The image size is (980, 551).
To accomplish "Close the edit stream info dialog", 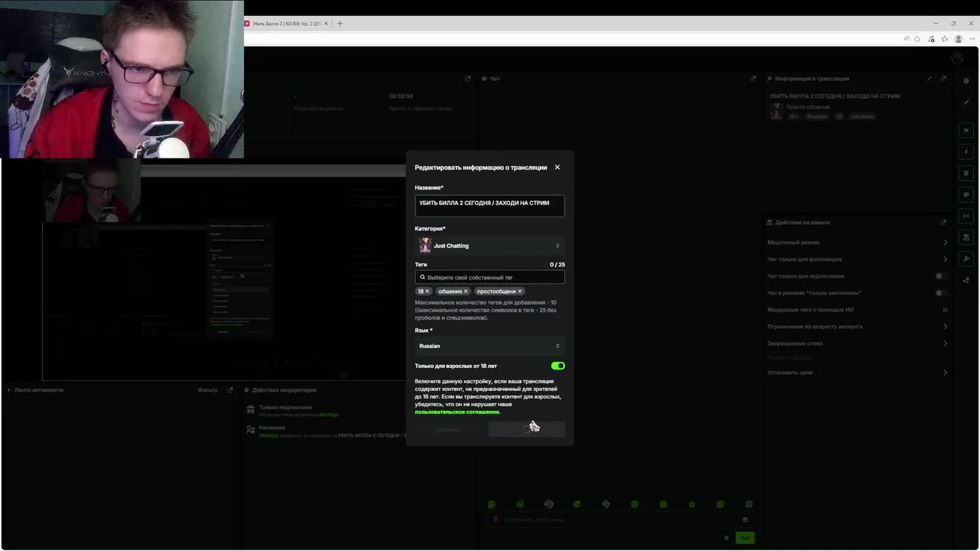I will (557, 167).
